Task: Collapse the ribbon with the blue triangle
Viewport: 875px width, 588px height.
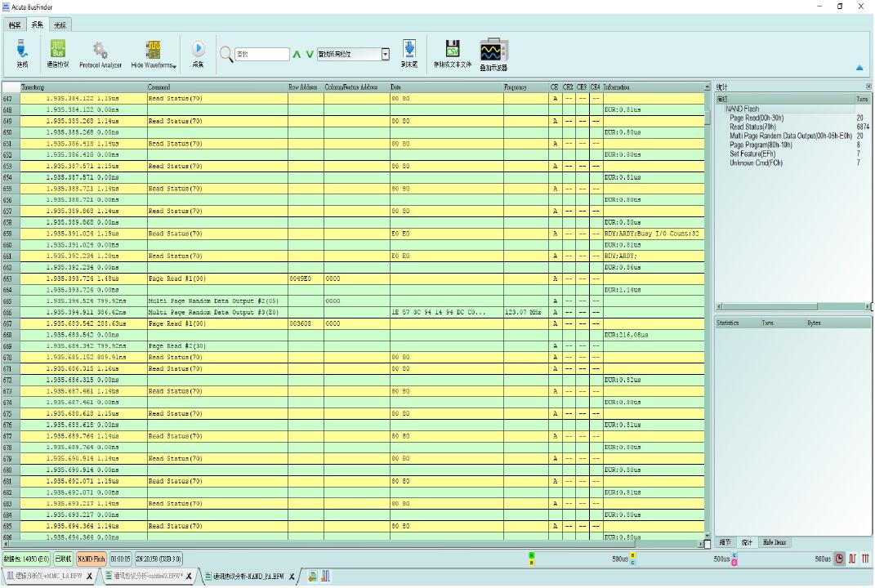Action: pos(860,68)
